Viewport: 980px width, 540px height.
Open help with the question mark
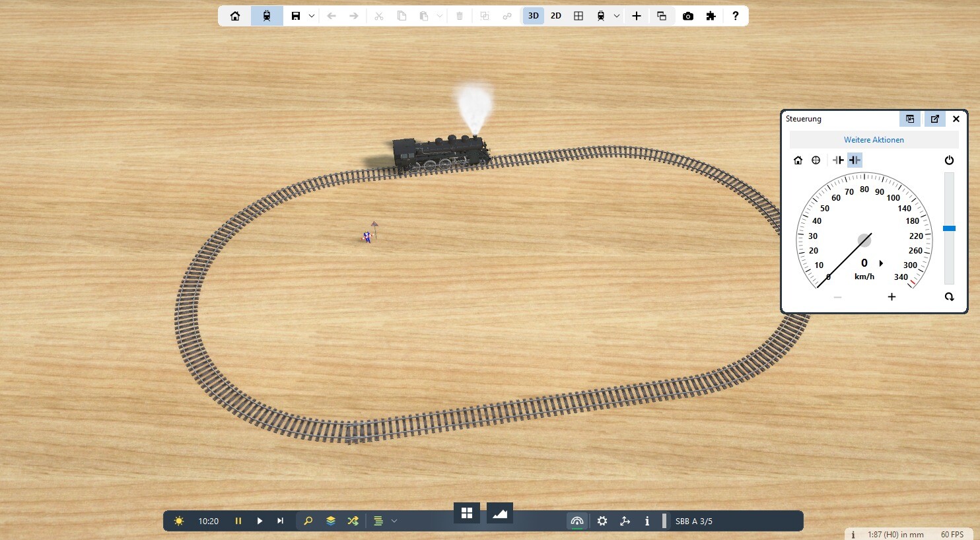pyautogui.click(x=735, y=16)
